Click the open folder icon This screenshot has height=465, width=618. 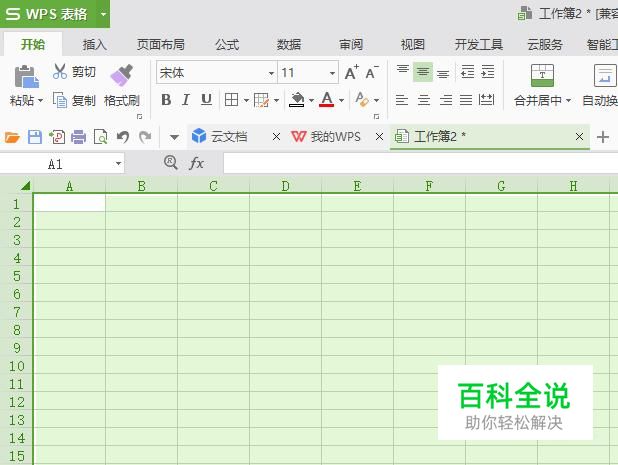[12, 137]
